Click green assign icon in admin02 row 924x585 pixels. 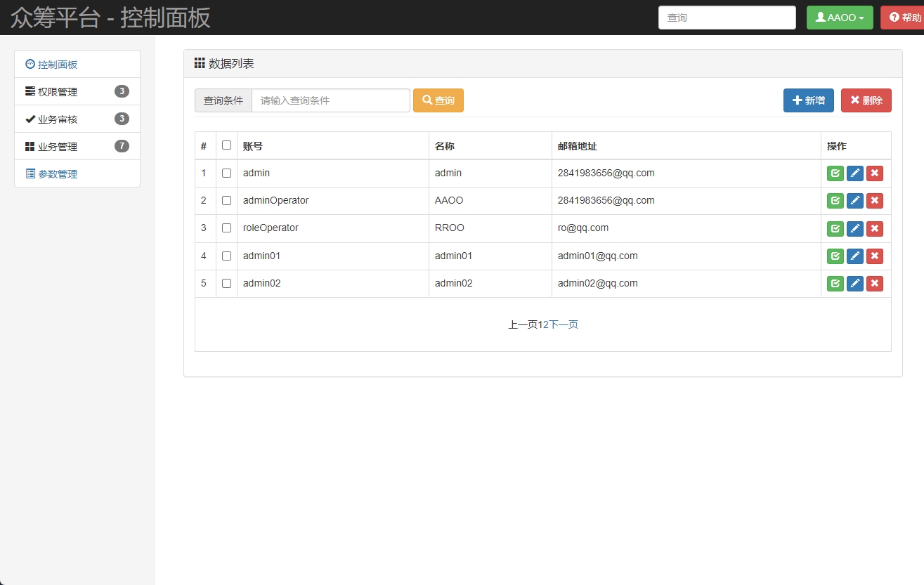(835, 284)
